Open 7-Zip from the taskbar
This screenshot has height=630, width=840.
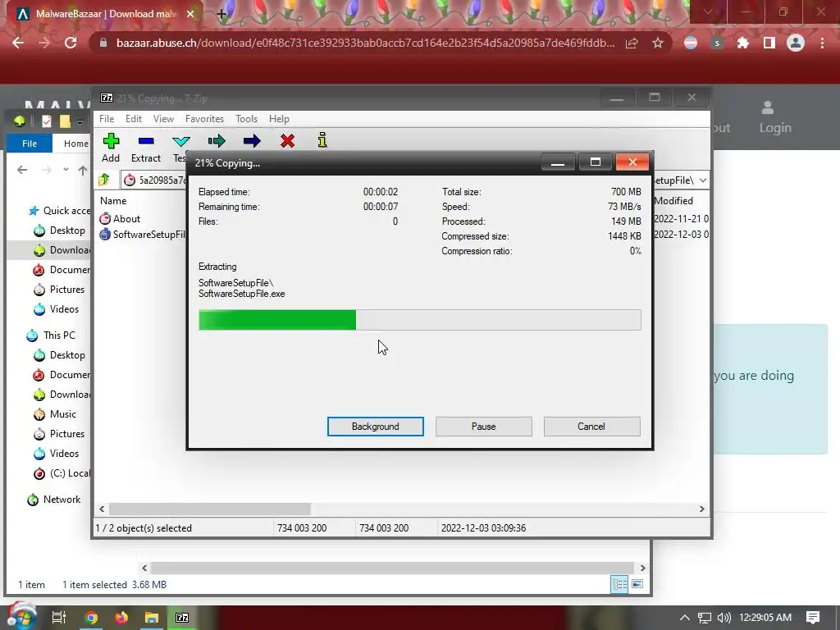click(x=182, y=618)
